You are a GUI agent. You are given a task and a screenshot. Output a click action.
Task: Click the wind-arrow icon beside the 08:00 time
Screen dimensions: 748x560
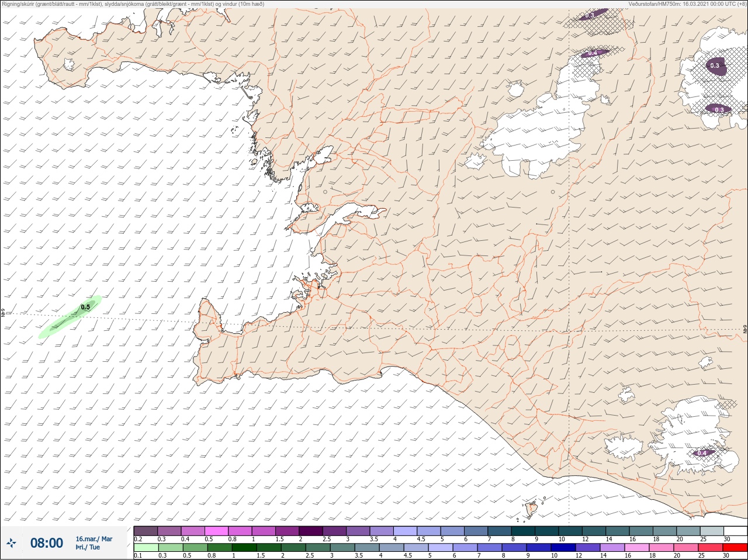click(11, 543)
